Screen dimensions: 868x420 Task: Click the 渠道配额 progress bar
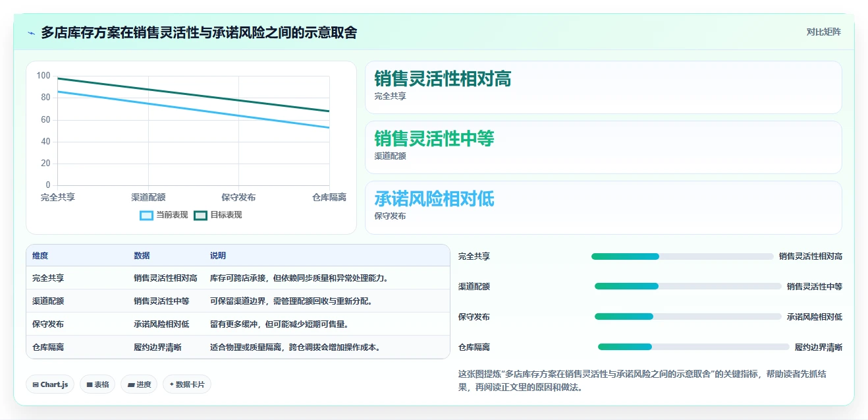(x=688, y=286)
